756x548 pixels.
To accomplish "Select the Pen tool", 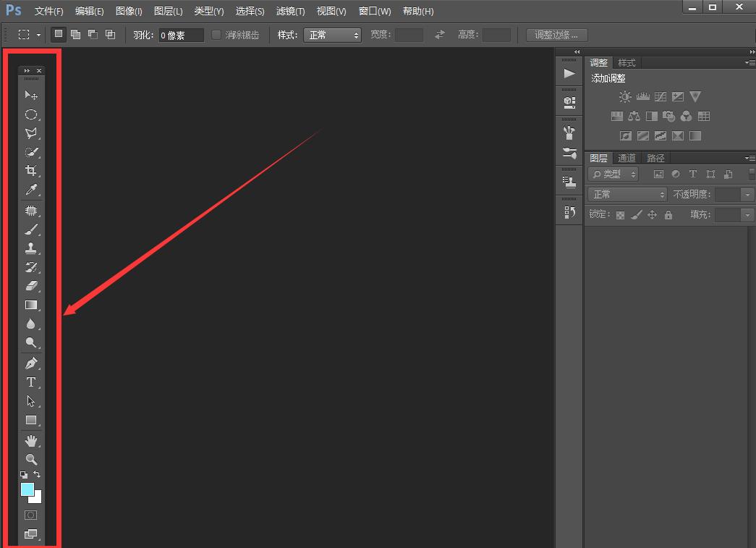I will point(31,363).
